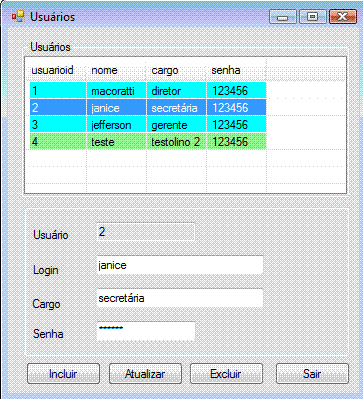Close the Usuários window
The image size is (363, 400).
tap(343, 17)
